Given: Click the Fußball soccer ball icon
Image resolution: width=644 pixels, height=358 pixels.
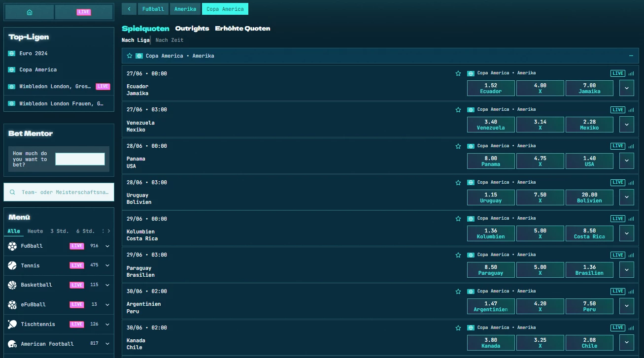Looking at the screenshot, I should point(12,246).
